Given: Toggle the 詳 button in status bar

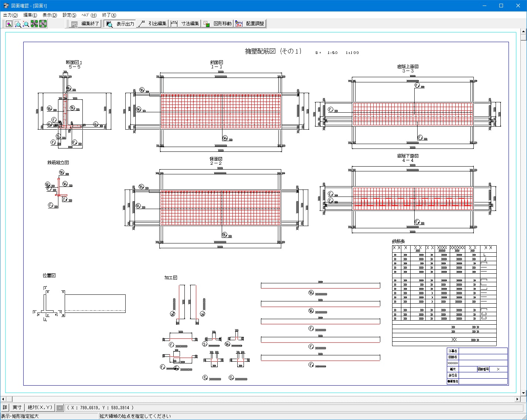Looking at the screenshot, I should [x=5, y=407].
